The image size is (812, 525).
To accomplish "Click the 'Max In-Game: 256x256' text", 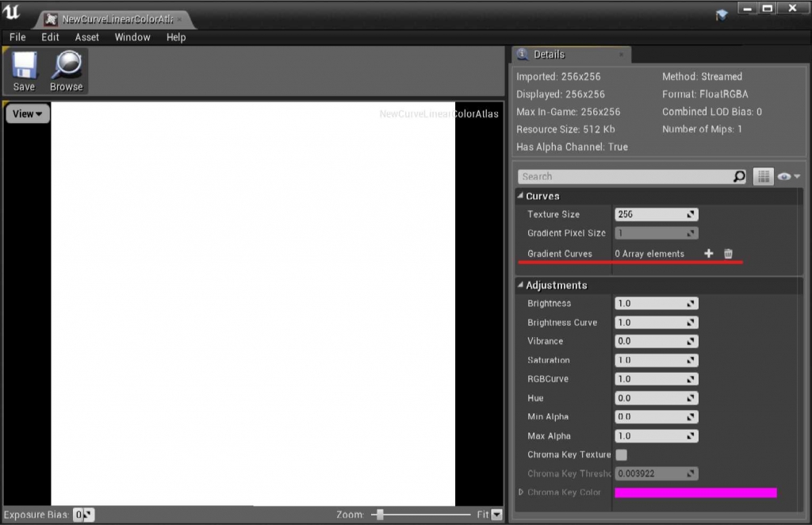I will click(568, 112).
